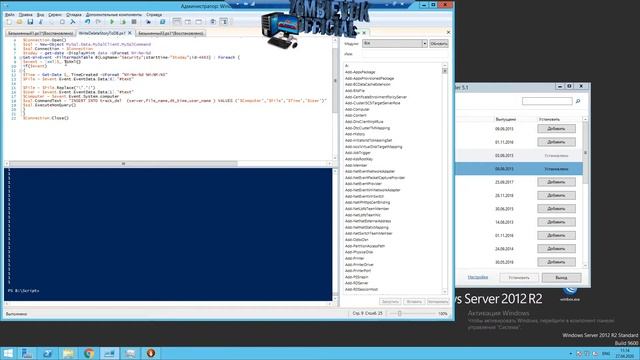
Task: Toggle the Commands add-on toolbar icon
Action: (x=224, y=22)
